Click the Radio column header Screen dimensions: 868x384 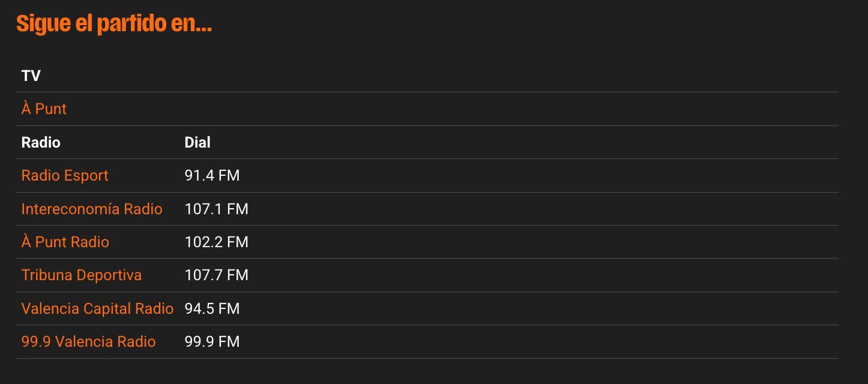pyautogui.click(x=41, y=142)
